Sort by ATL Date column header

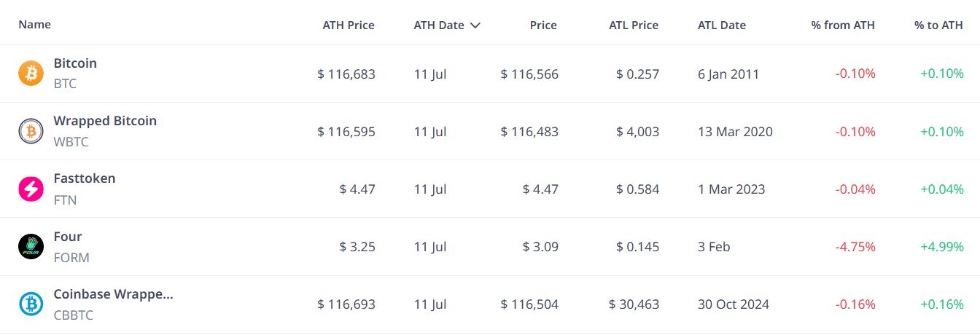coord(722,25)
